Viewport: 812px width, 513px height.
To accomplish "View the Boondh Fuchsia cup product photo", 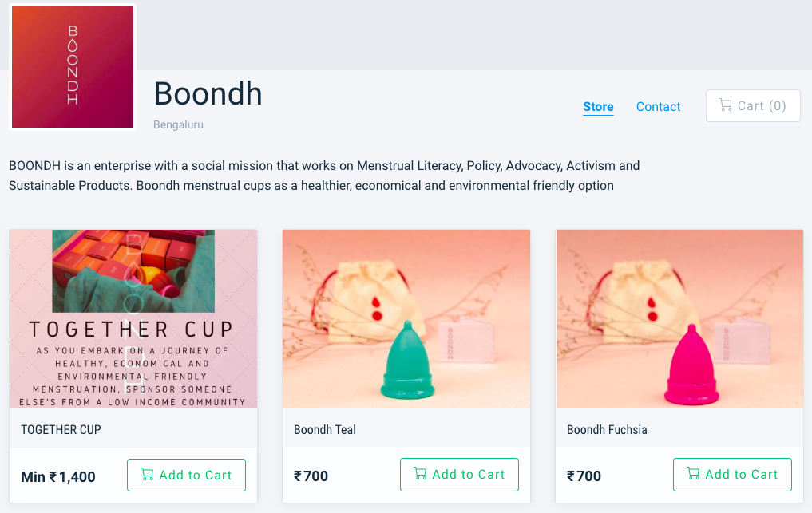I will click(x=679, y=319).
